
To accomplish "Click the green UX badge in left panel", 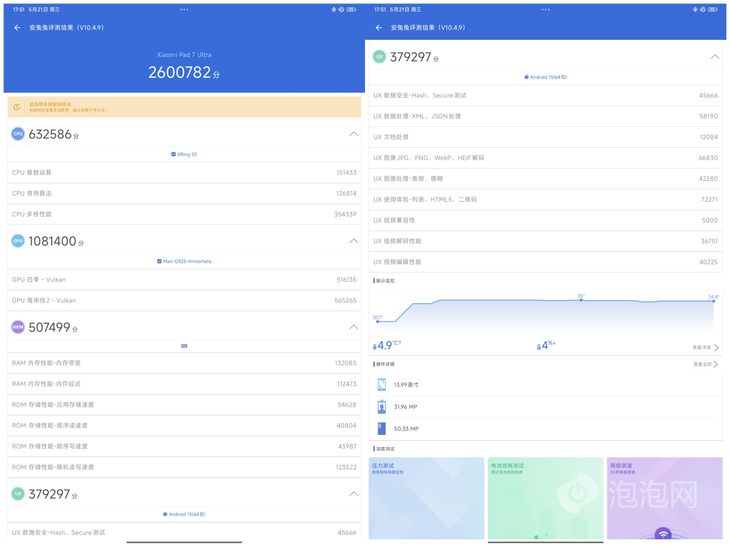I will tap(18, 494).
